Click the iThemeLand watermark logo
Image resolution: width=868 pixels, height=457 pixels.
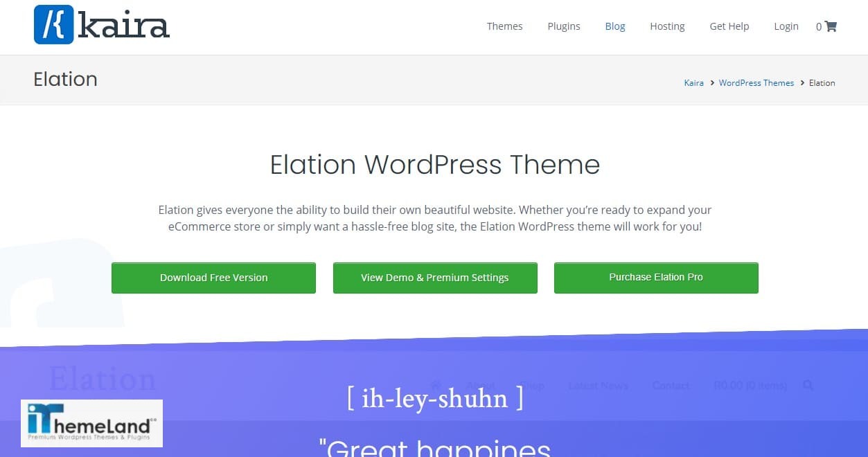pos(91,422)
